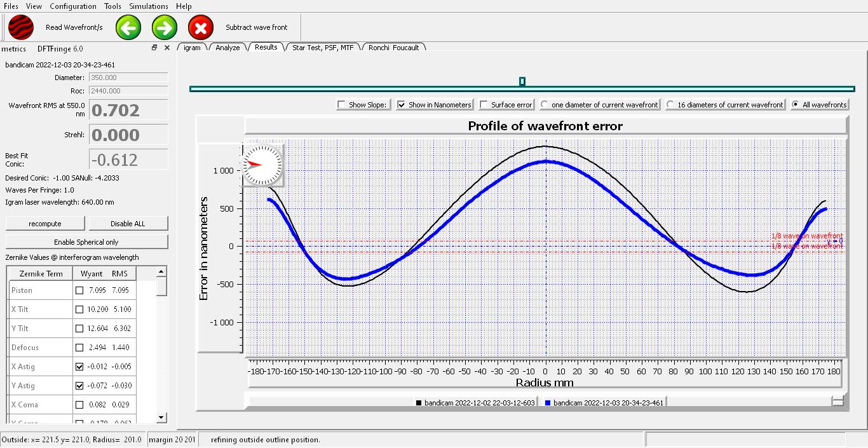Close the metrics dock panel
Image resolution: width=868 pixels, height=448 pixels.
pyautogui.click(x=167, y=48)
